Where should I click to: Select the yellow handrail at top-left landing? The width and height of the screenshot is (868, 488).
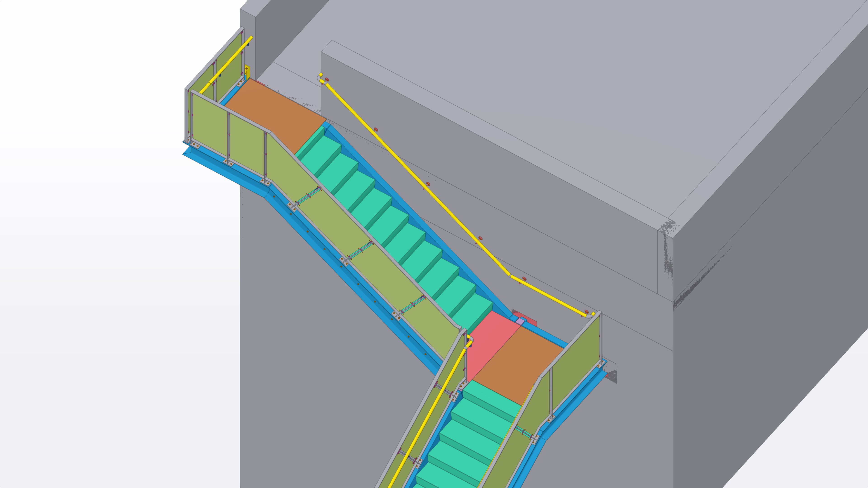point(226,66)
